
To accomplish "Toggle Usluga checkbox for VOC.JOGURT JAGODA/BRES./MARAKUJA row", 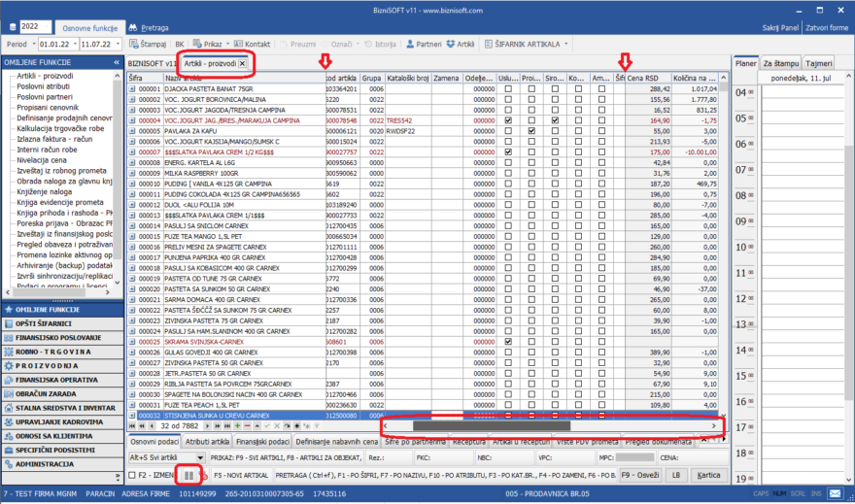I will tap(508, 119).
